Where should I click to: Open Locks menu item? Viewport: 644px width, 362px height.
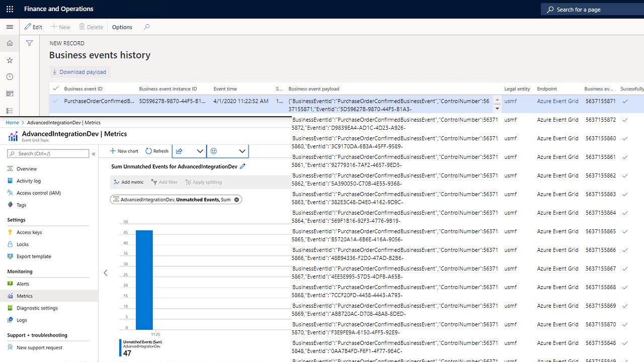pos(23,244)
